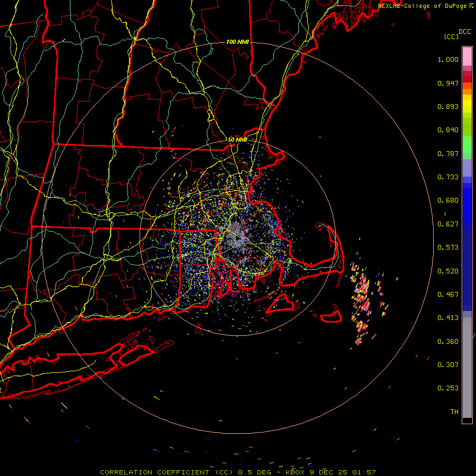Click the 0.360 colorbar value
This screenshot has width=476, height=476.
click(448, 342)
